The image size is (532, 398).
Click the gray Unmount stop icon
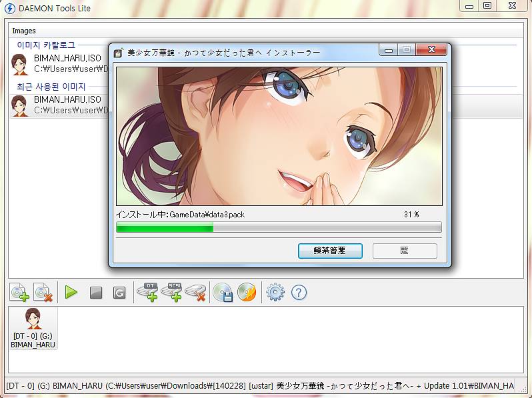coord(96,293)
